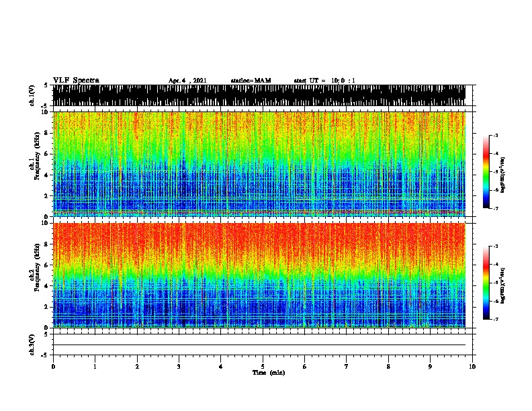This screenshot has width=532, height=411.
Task: Click the 5 tick on ch.1(V) axis
Action: (x=46, y=85)
